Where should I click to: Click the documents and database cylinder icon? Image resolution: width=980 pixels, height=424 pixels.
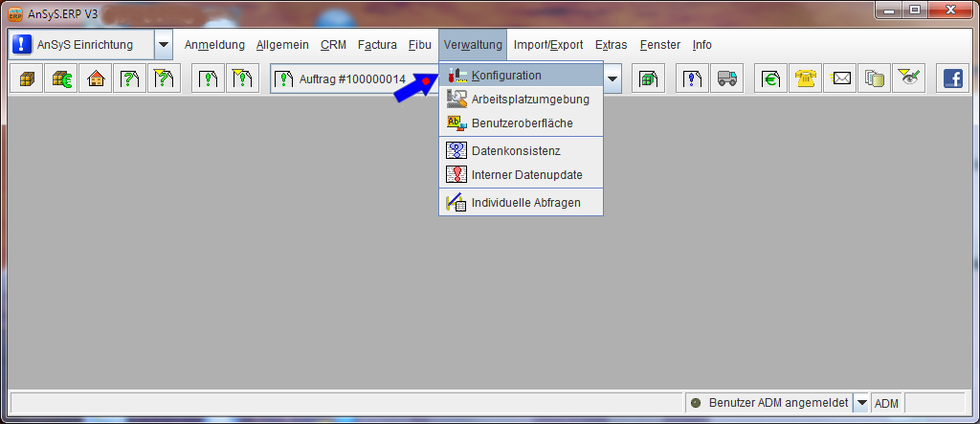[873, 79]
